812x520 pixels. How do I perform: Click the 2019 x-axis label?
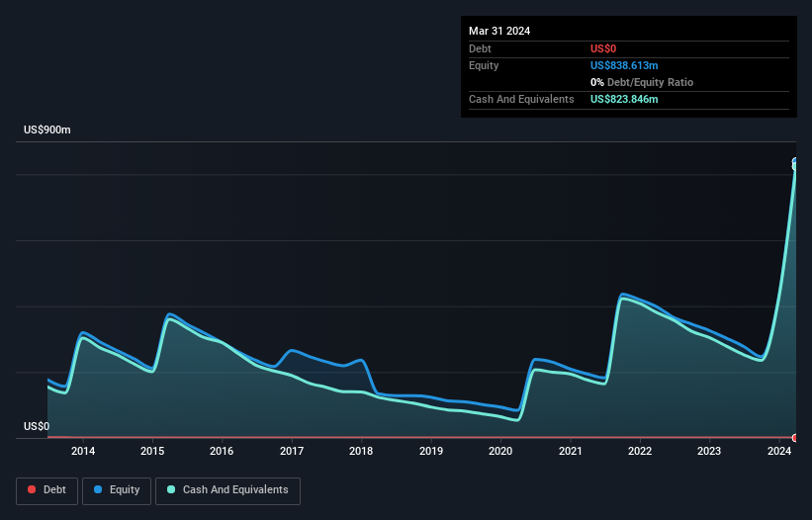431,451
